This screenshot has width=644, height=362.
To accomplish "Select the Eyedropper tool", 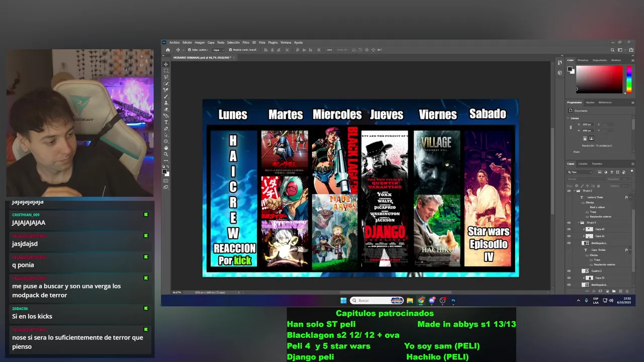I will coord(166,90).
